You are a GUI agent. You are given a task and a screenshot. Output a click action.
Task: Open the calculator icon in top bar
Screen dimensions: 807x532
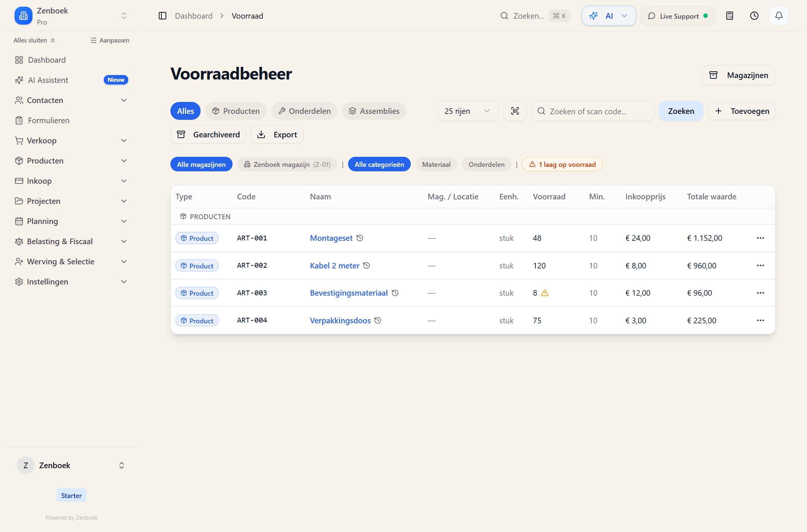pyautogui.click(x=729, y=16)
